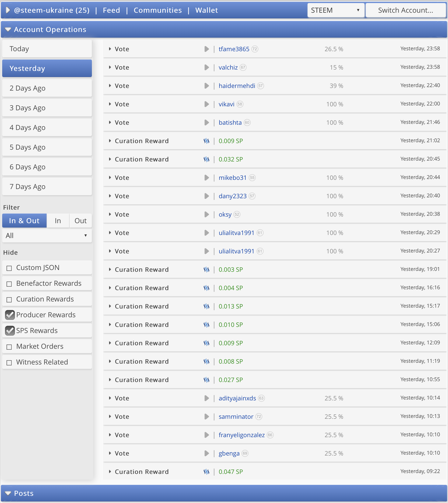The height and width of the screenshot is (503, 448).
Task: Click arrow icon before @steem-ukraine in header
Action: [8, 10]
